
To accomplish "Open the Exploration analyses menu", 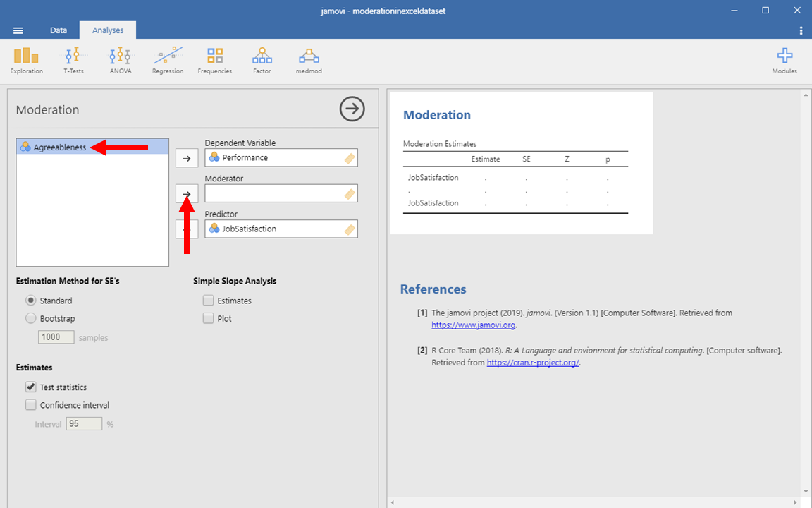I will pyautogui.click(x=26, y=61).
